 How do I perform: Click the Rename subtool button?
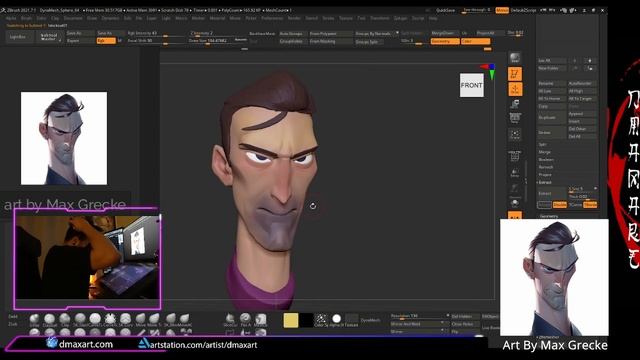pyautogui.click(x=552, y=83)
